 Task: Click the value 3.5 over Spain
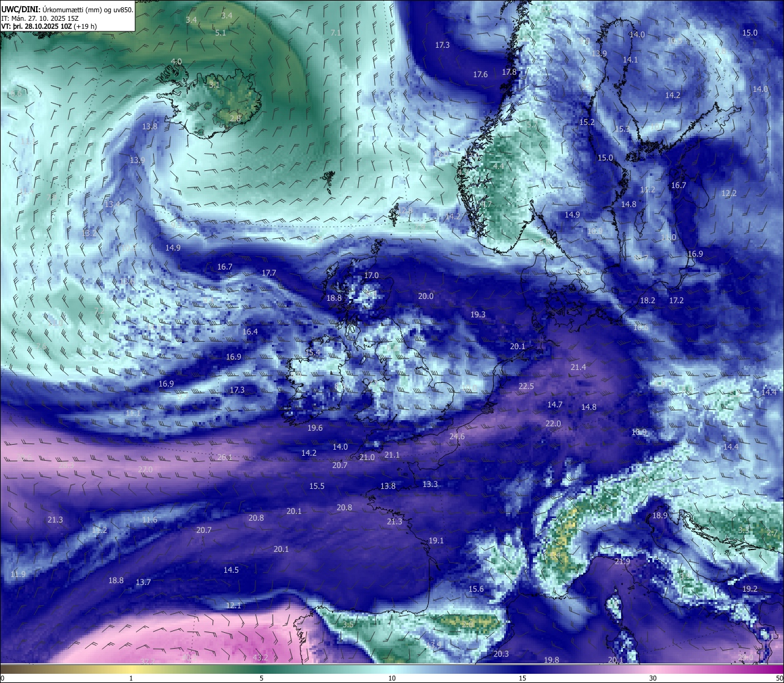click(348, 624)
